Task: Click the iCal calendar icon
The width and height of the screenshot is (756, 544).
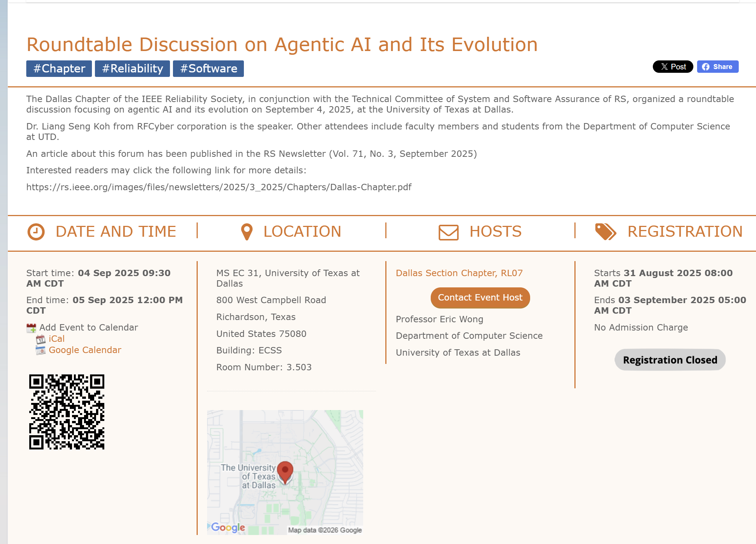Action: click(41, 339)
